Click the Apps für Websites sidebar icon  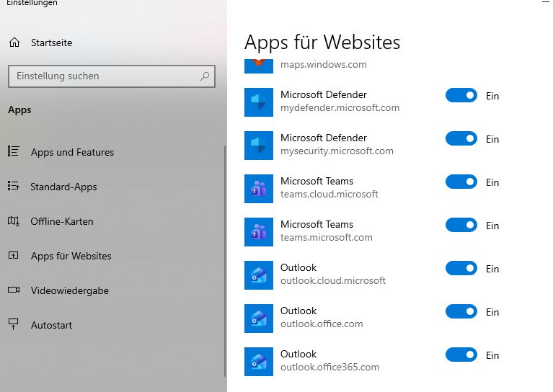[x=14, y=255]
